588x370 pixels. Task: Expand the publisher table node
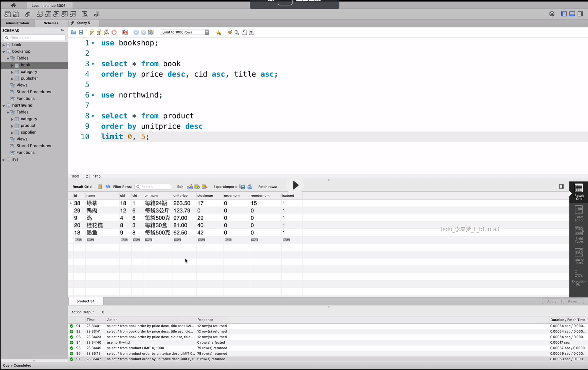tap(12, 78)
